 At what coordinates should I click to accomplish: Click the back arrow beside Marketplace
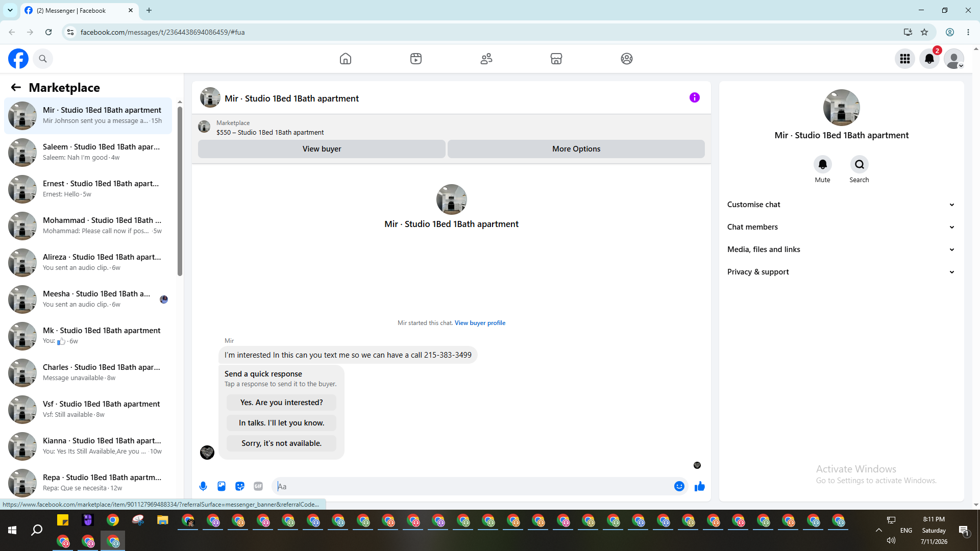(16, 87)
